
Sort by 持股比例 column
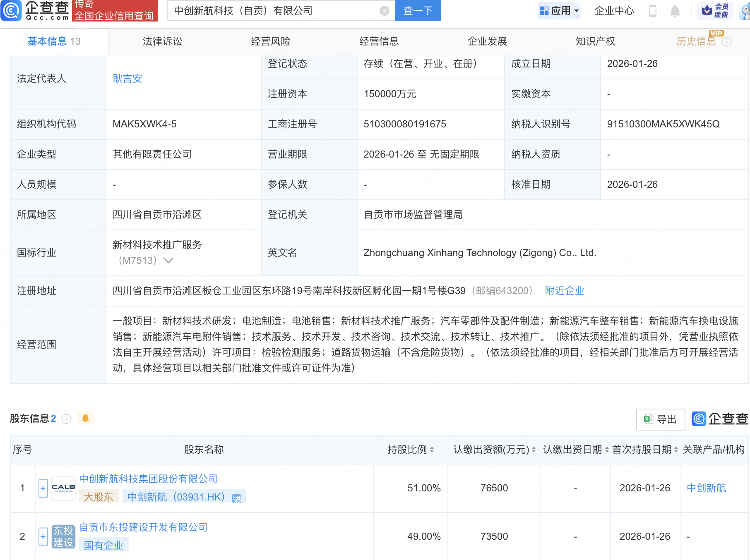(x=432, y=450)
